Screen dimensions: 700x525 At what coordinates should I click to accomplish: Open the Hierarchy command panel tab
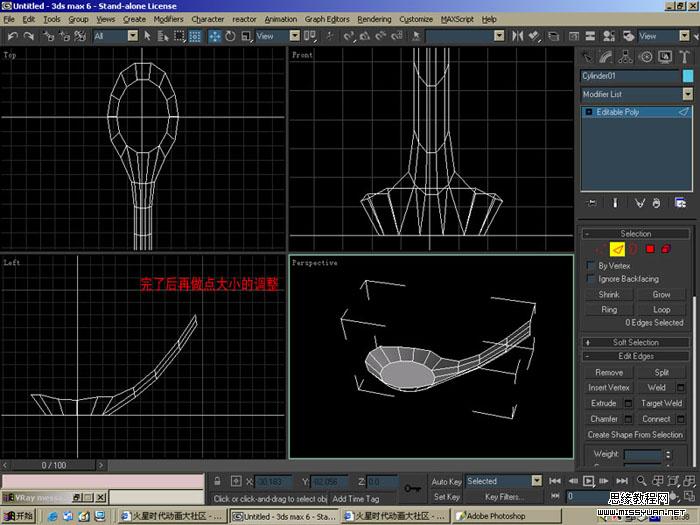pos(625,57)
